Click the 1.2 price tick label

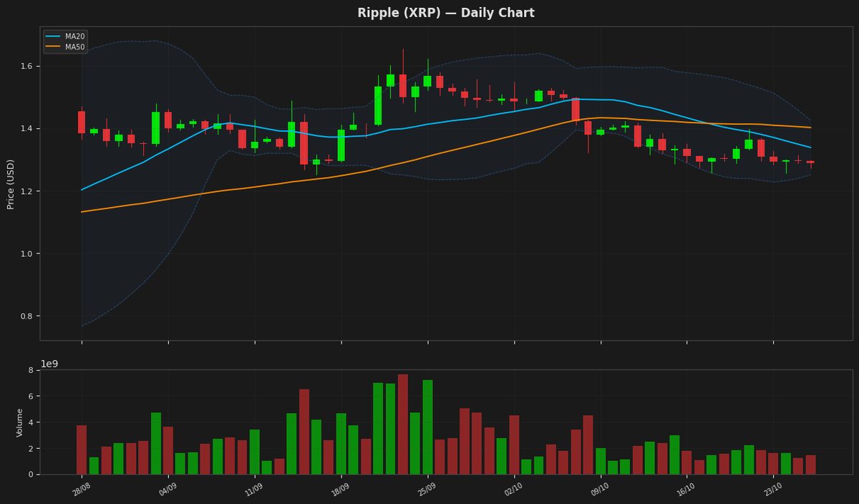(x=26, y=191)
